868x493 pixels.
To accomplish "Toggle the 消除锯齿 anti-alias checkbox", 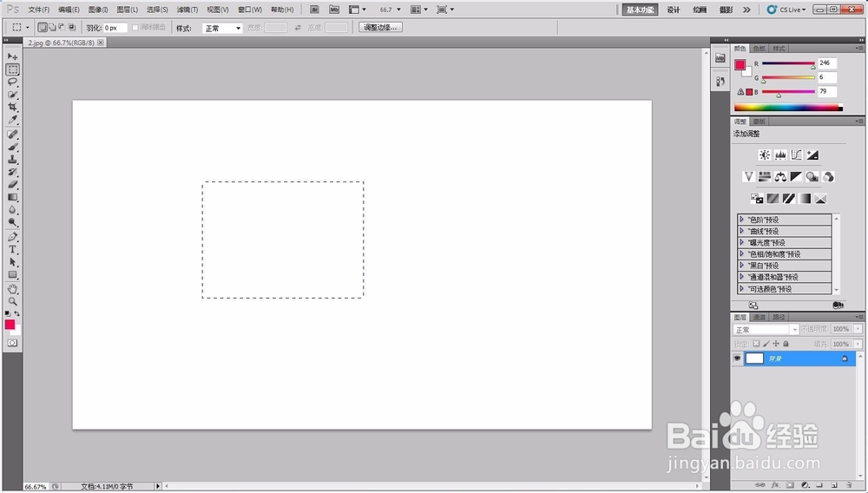I will point(135,27).
